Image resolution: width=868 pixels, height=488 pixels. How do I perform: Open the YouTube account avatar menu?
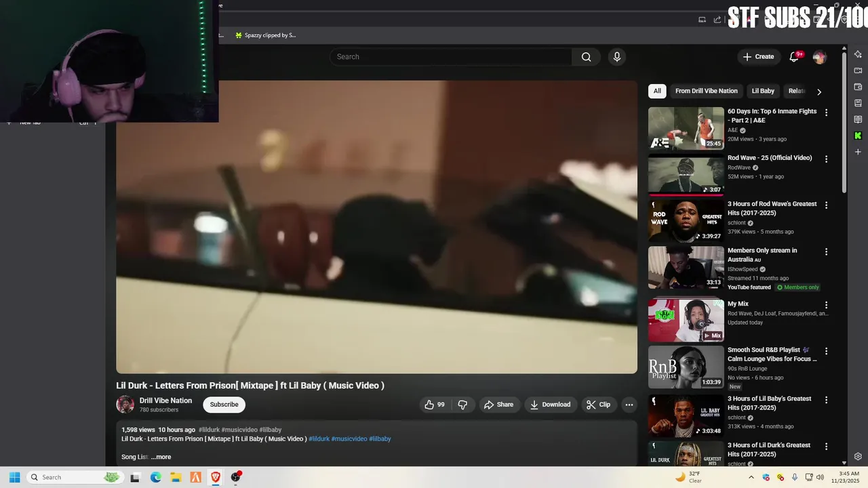coord(819,57)
